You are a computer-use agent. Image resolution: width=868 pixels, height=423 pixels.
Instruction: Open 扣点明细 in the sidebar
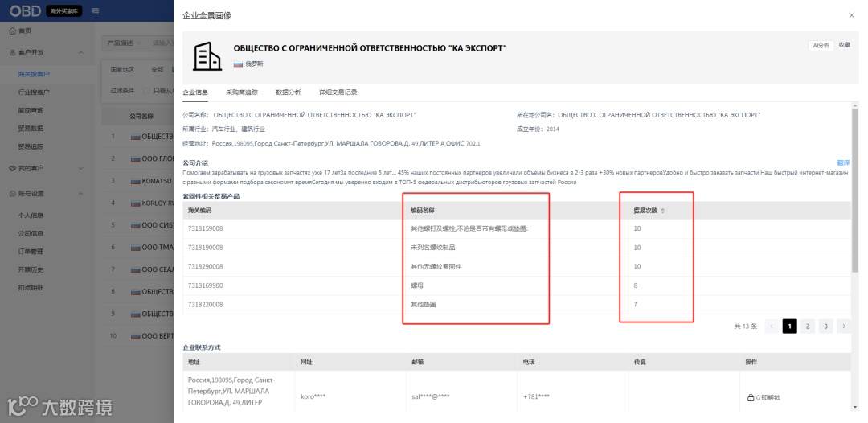[31, 288]
